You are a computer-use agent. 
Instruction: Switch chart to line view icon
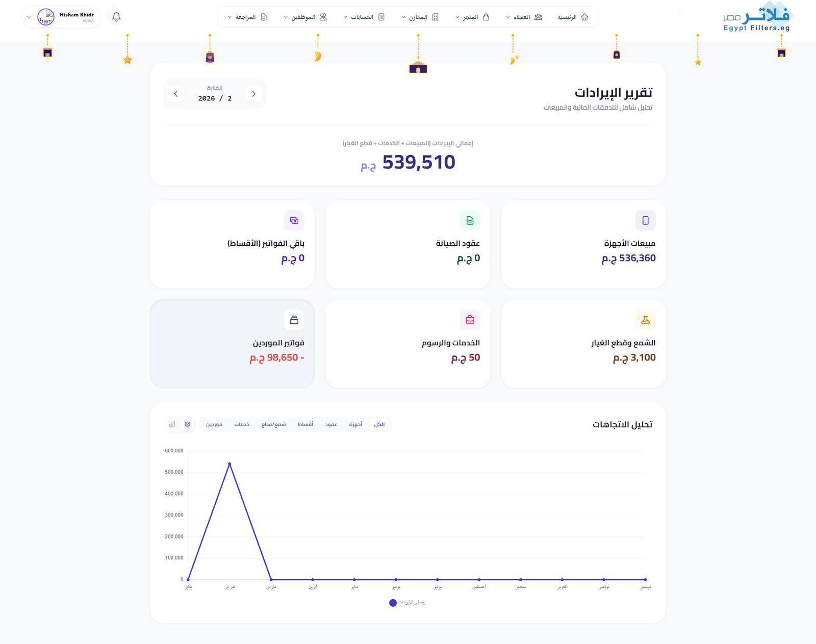pos(188,424)
